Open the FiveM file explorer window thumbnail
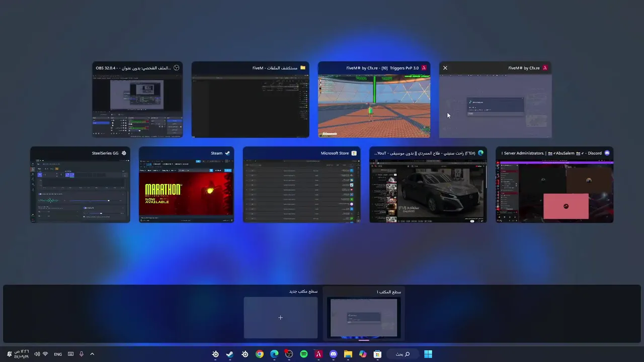The height and width of the screenshot is (362, 644). click(250, 100)
